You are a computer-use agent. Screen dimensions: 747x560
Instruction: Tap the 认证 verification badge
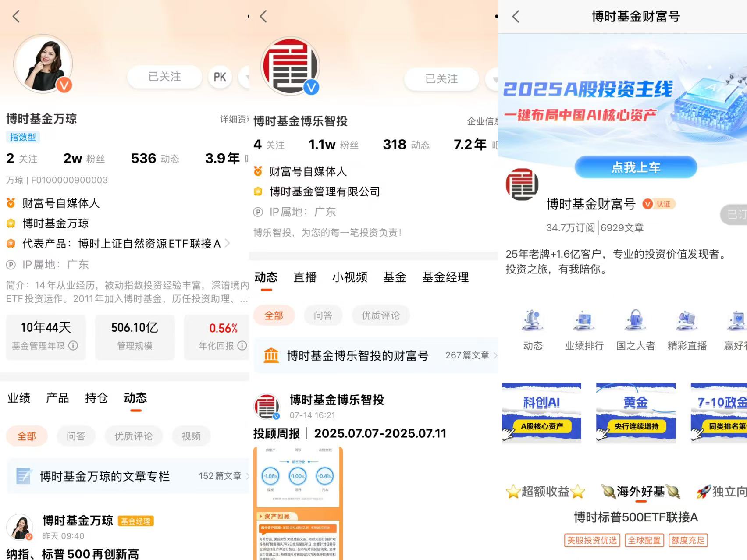coord(659,204)
